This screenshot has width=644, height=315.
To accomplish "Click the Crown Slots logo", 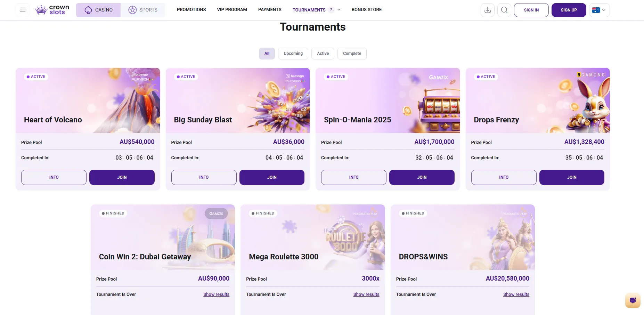I will coord(52,10).
